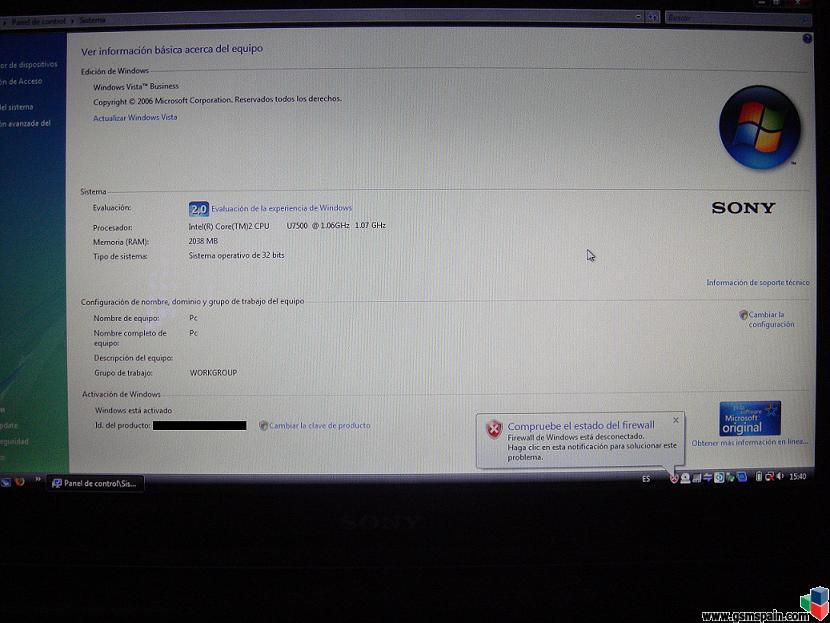Click the Panel de control breadcrumb in address bar

coord(39,22)
